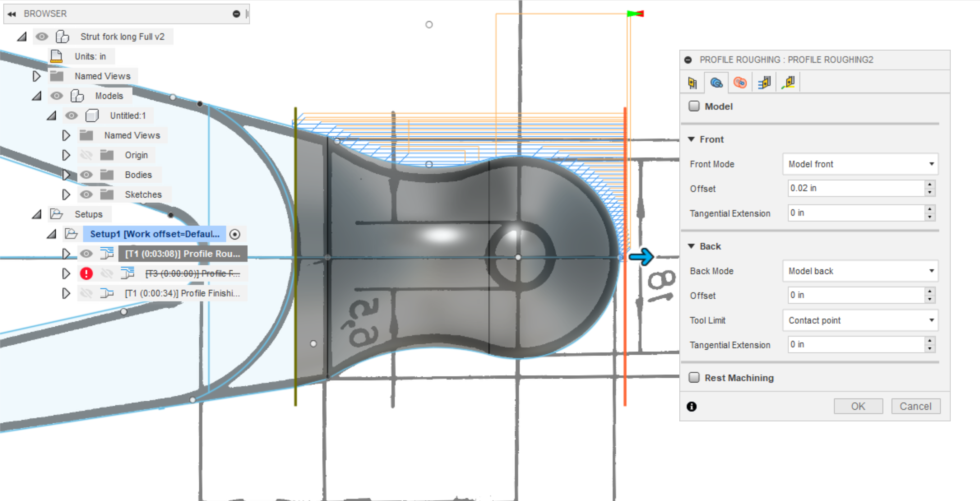Open the Tool tab in the Profile Roughing dialog

pyautogui.click(x=692, y=82)
